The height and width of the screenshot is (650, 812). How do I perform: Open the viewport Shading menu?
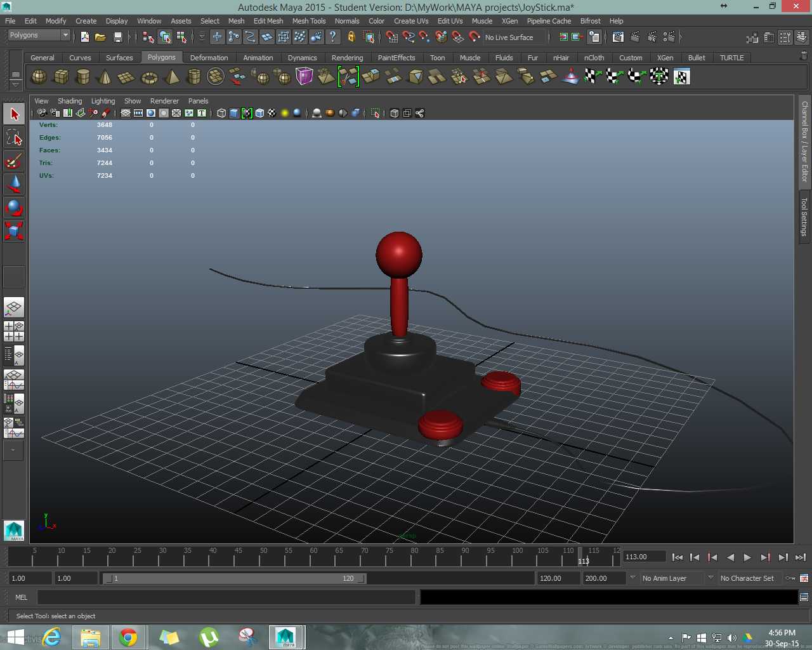click(70, 101)
